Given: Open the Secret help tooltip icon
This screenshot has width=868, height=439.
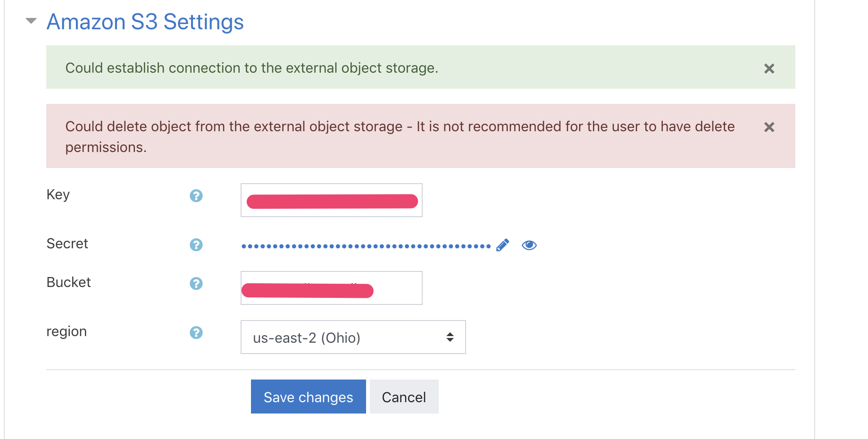Looking at the screenshot, I should tap(196, 245).
